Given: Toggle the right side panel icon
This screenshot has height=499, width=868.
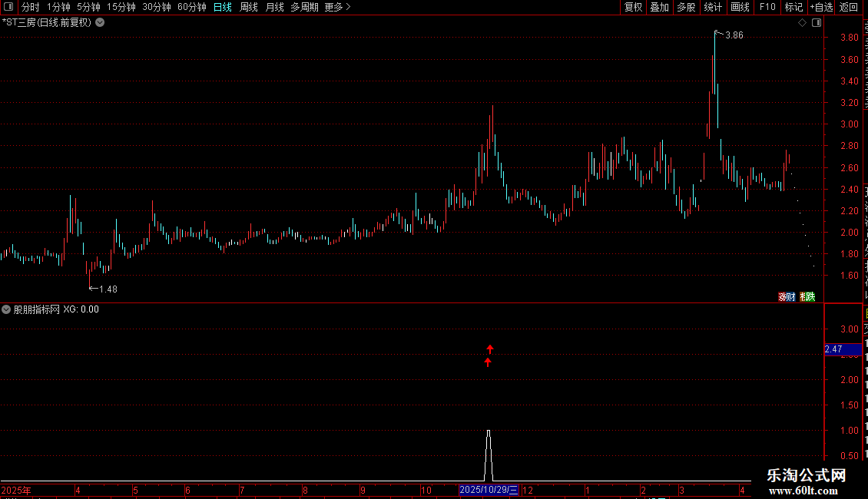Looking at the screenshot, I should [x=817, y=23].
